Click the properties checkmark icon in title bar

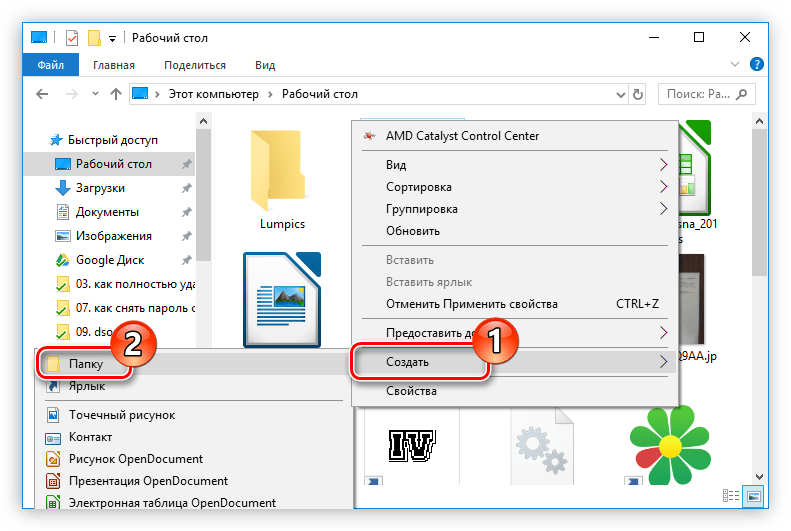pos(72,38)
